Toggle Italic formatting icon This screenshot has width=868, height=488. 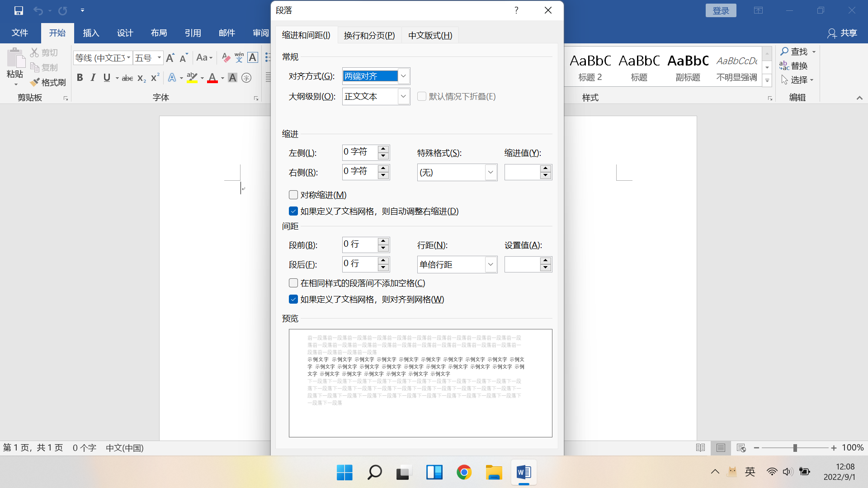point(93,78)
